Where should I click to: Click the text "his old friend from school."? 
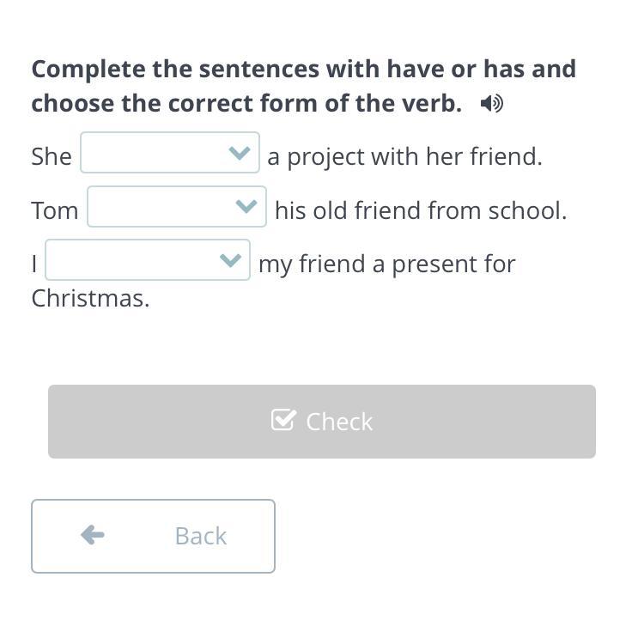421,210
